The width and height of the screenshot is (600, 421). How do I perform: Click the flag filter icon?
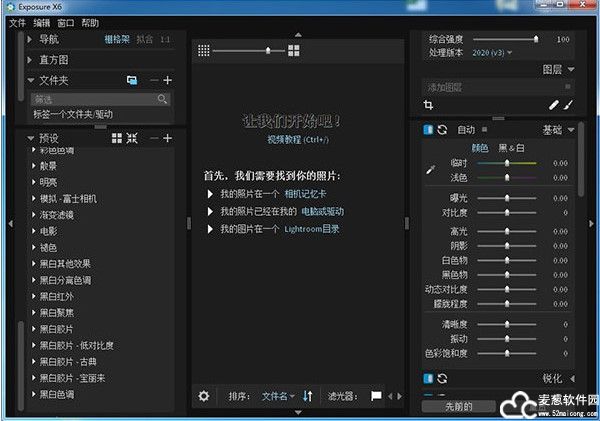pos(377,396)
